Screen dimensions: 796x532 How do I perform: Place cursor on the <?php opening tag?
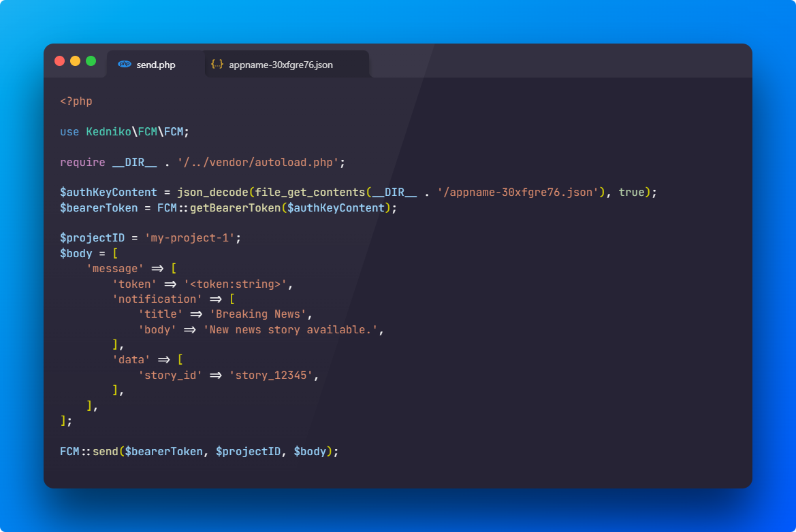click(x=76, y=101)
